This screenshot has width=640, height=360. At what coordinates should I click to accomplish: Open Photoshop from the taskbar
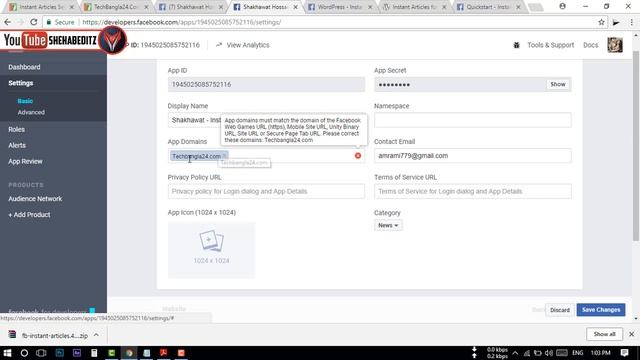click(x=60, y=353)
